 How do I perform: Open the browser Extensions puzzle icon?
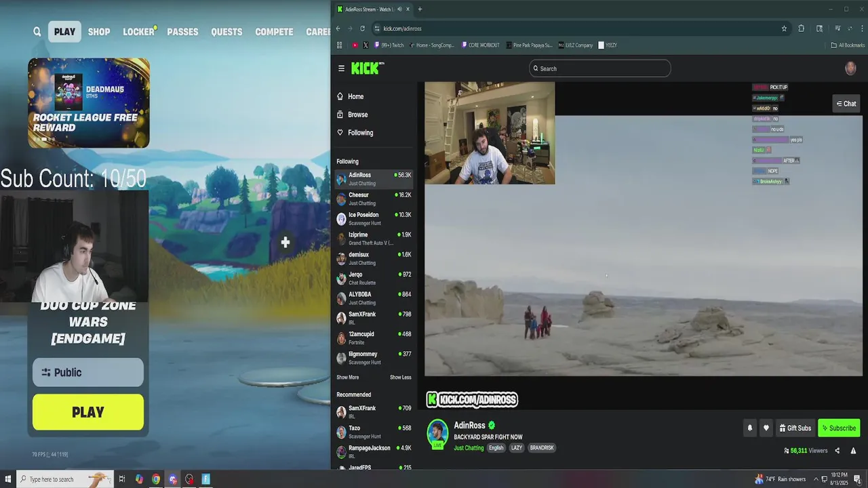pyautogui.click(x=802, y=28)
